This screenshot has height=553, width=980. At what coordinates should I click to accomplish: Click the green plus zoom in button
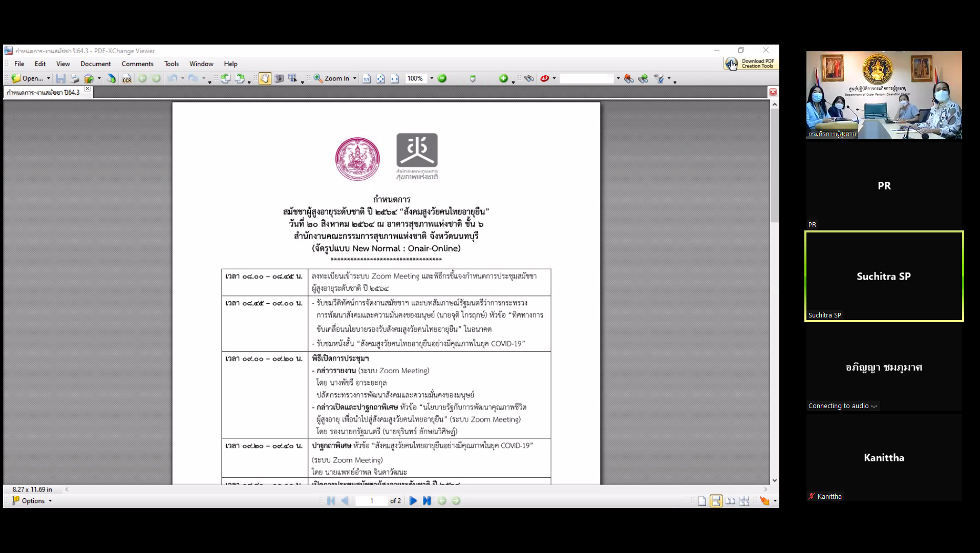click(503, 78)
